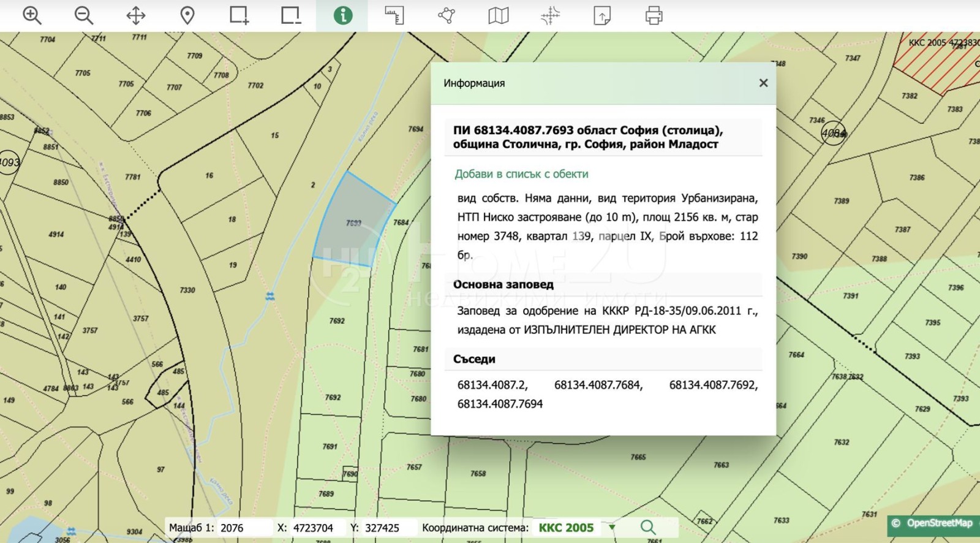Toggle the green information tool

[342, 15]
